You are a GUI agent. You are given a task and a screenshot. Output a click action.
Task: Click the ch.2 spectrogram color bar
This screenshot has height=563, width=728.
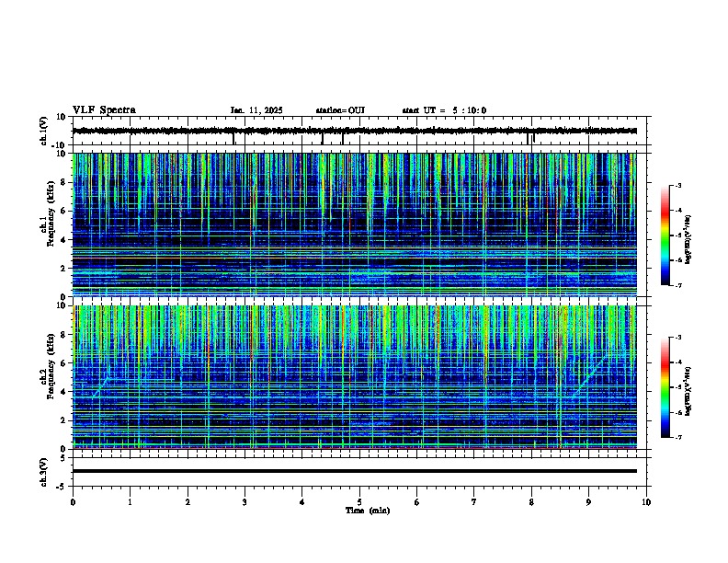(x=665, y=387)
